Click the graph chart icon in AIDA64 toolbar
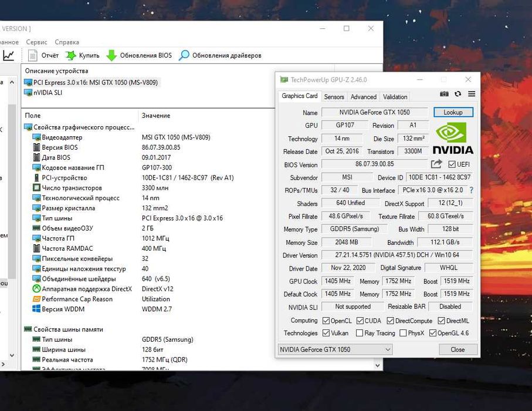 tap(8, 55)
